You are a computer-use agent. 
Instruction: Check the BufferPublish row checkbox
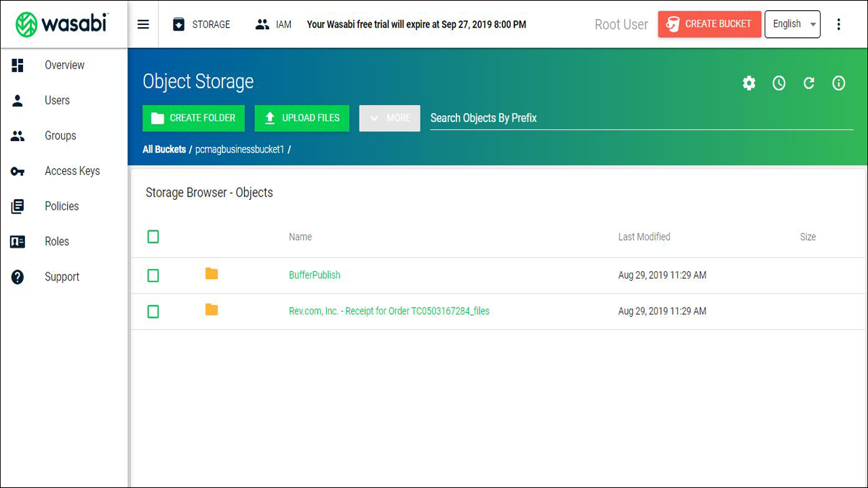tap(153, 275)
